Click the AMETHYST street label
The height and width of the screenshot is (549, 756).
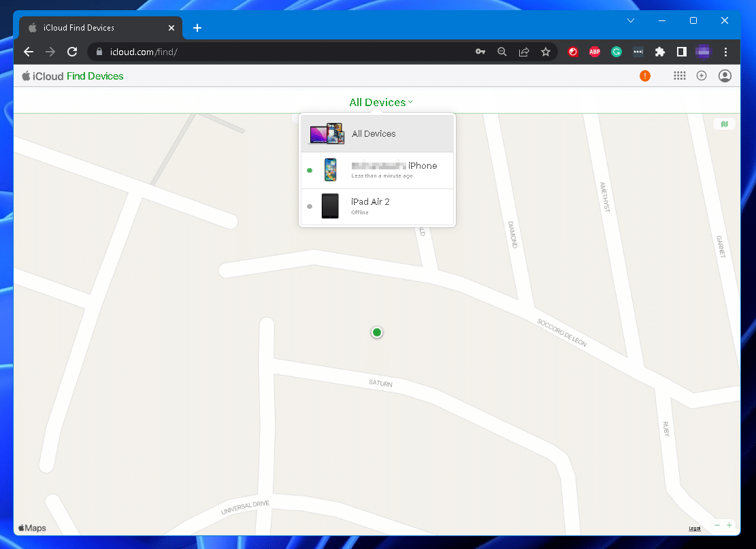point(605,197)
